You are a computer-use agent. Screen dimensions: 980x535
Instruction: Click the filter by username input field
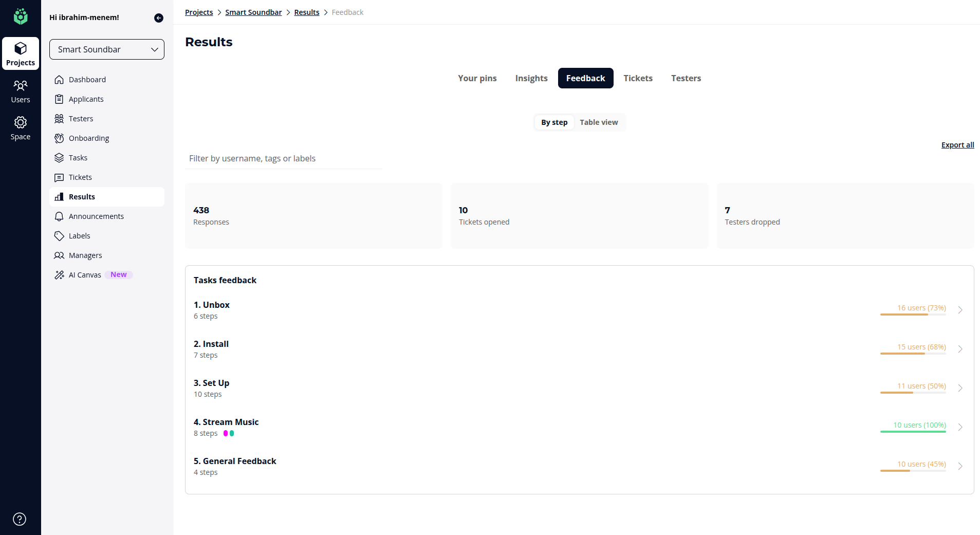(x=284, y=158)
